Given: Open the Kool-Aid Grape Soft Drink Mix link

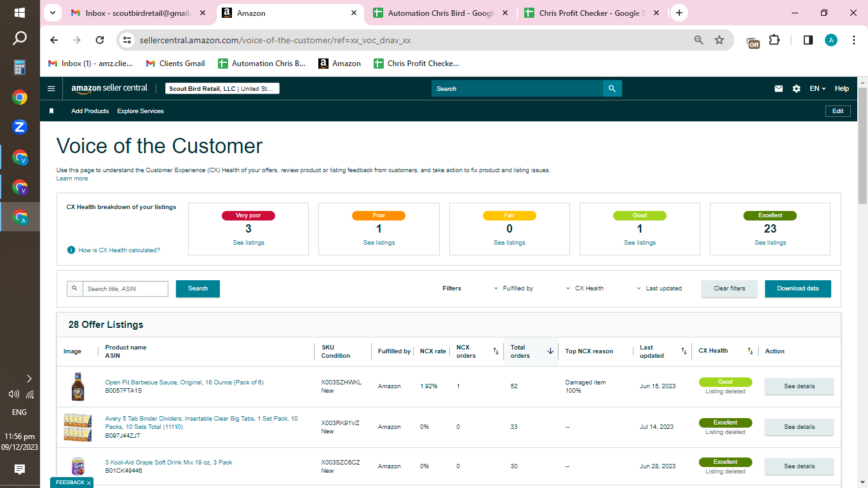Looking at the screenshot, I should 169,463.
